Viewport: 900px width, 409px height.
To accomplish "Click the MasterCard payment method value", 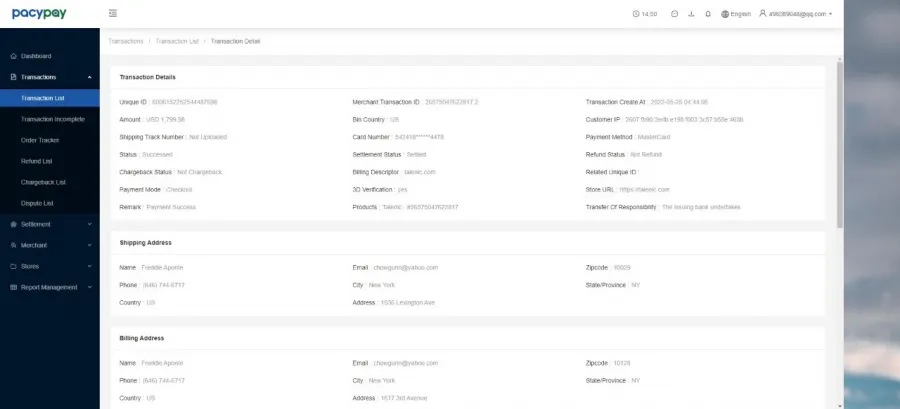I will pos(653,137).
